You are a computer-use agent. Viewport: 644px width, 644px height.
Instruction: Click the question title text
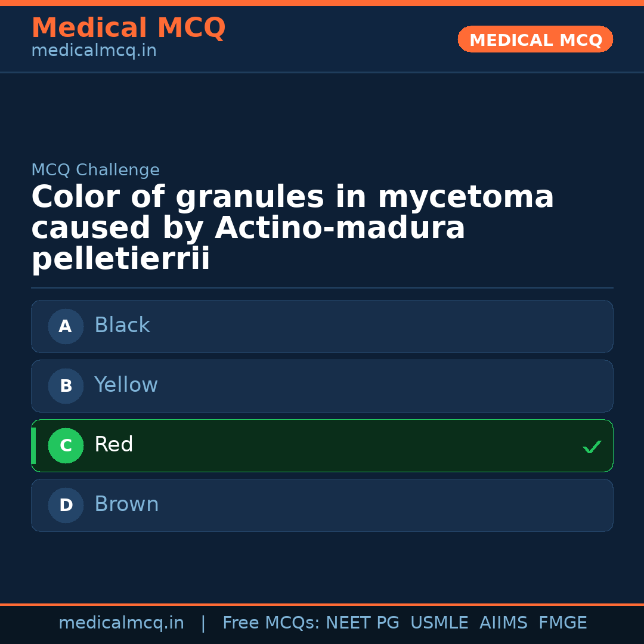(x=292, y=227)
